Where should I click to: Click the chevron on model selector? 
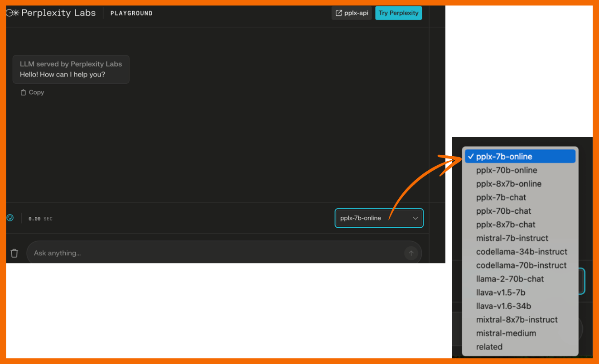(415, 218)
